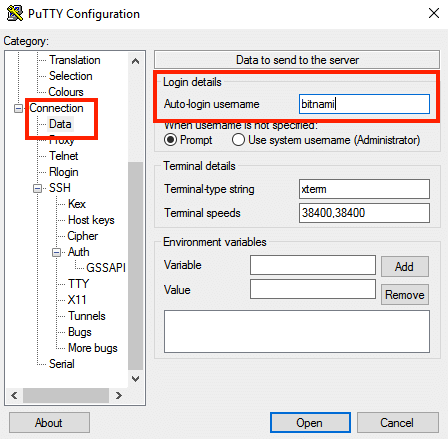Open the Host keys settings
448x439 pixels.
coord(91,220)
